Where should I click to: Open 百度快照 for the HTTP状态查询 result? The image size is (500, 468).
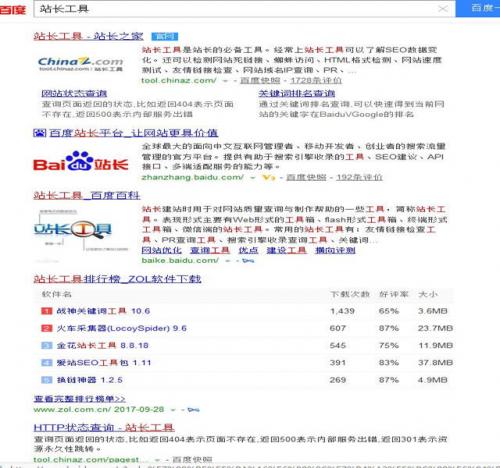[x=192, y=460]
